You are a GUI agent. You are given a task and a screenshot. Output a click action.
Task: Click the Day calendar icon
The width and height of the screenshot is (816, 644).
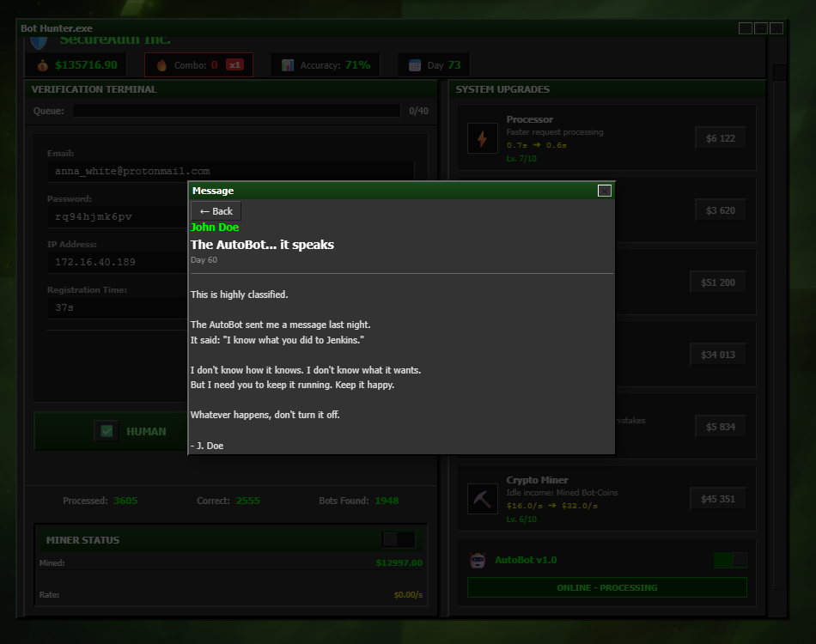point(415,65)
